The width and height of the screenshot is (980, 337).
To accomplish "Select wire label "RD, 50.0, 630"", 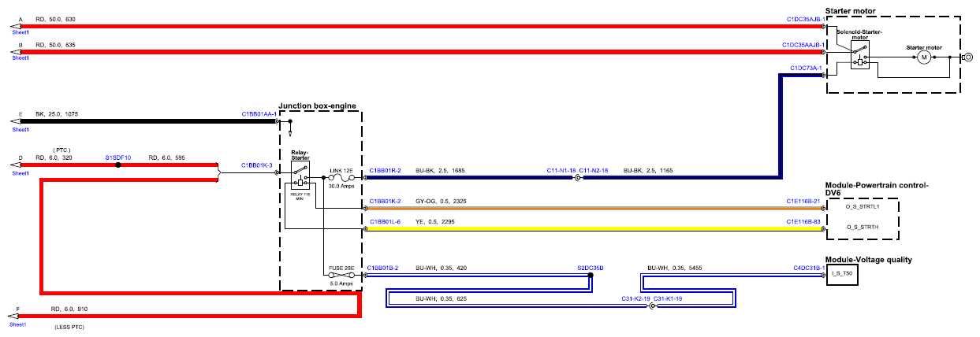I will tap(56, 19).
